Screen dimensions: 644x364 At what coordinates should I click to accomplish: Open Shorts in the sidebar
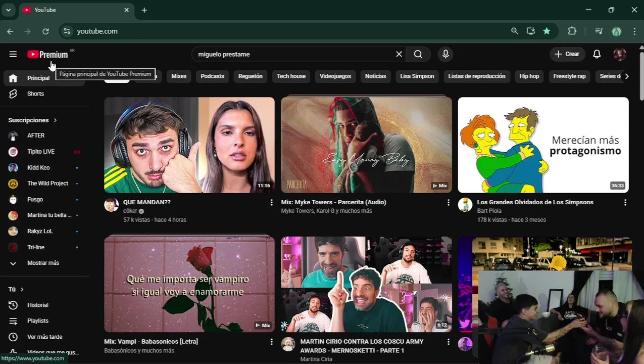click(44, 94)
